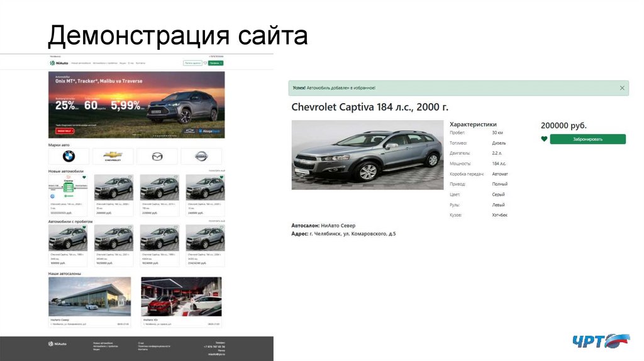Open Политика конфиденциальности footer link
The image size is (644, 361).
click(x=154, y=346)
